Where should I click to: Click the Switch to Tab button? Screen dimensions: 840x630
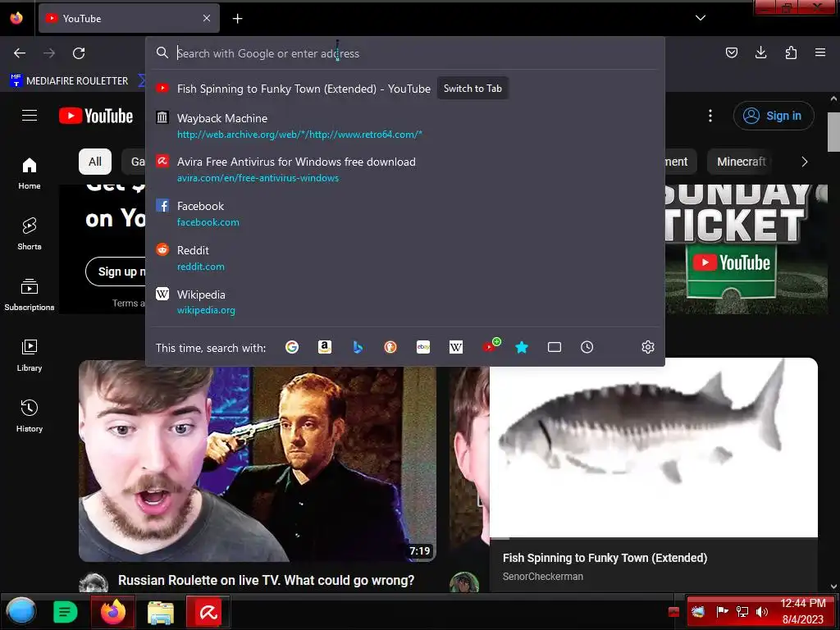click(472, 89)
